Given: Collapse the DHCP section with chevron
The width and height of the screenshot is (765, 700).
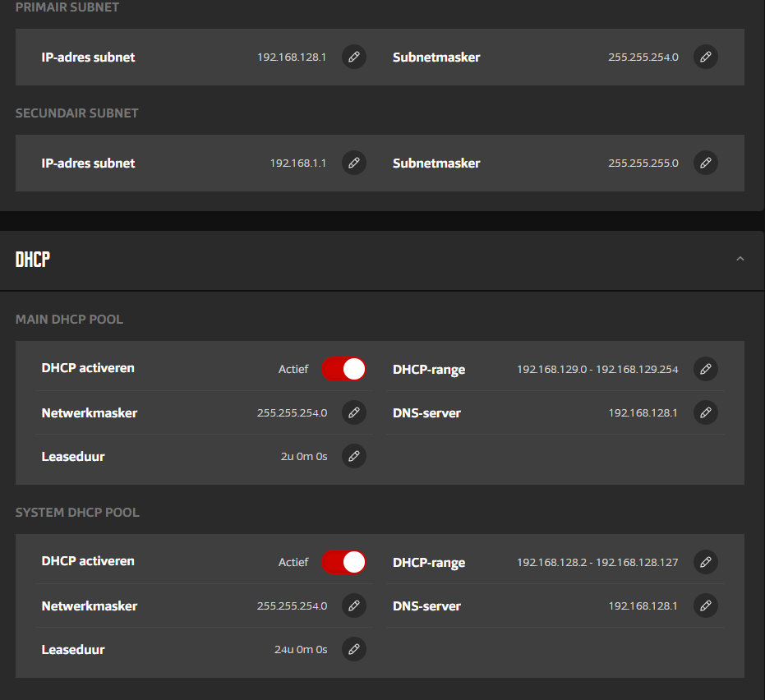Looking at the screenshot, I should (x=740, y=259).
